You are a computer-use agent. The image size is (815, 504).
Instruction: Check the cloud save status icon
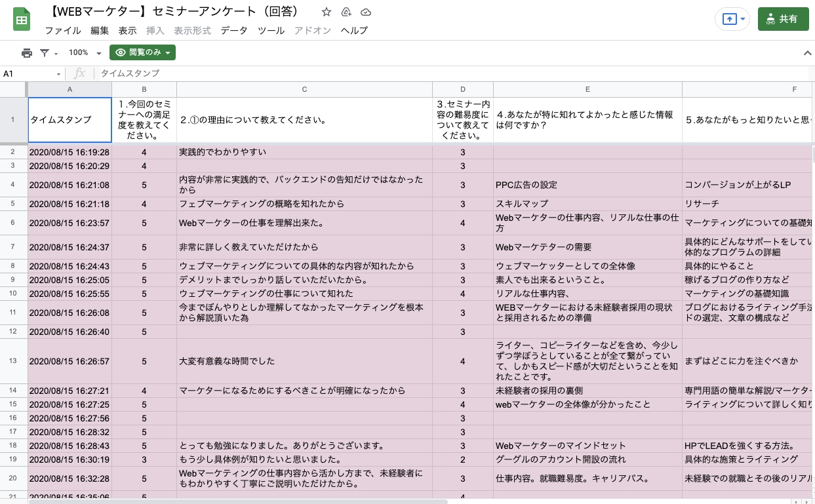[366, 12]
